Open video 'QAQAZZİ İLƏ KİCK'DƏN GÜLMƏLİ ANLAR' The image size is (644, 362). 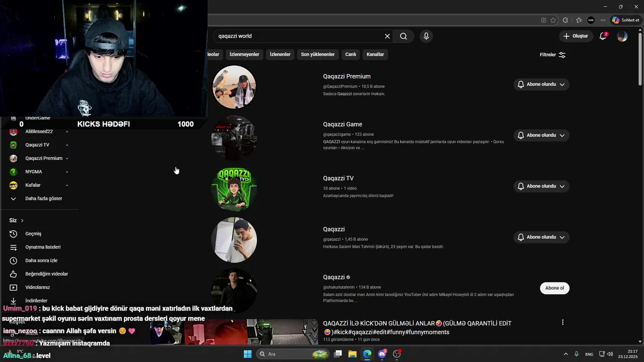click(x=417, y=328)
